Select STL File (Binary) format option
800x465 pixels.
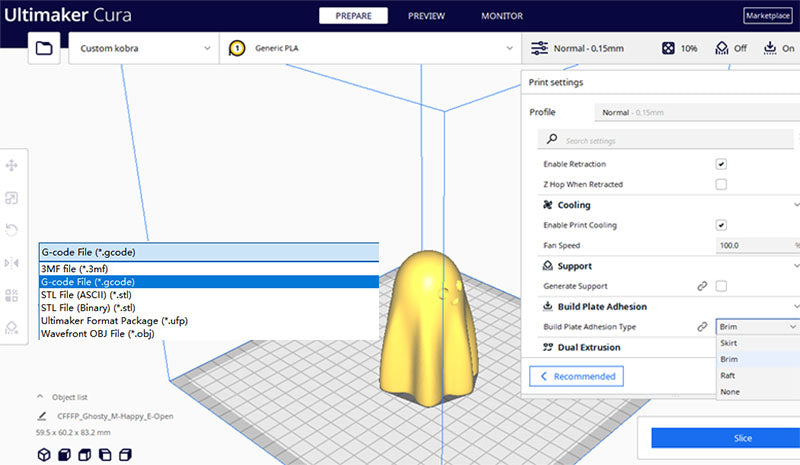pos(86,308)
